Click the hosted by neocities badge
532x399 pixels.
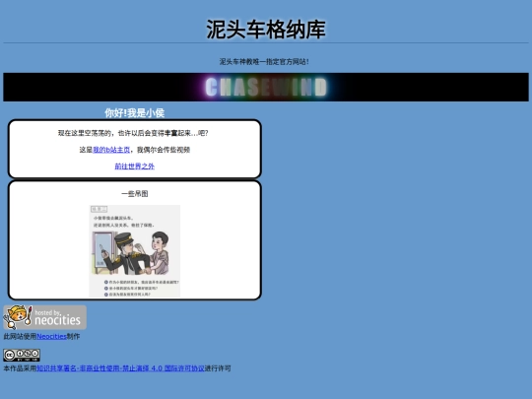(x=44, y=317)
